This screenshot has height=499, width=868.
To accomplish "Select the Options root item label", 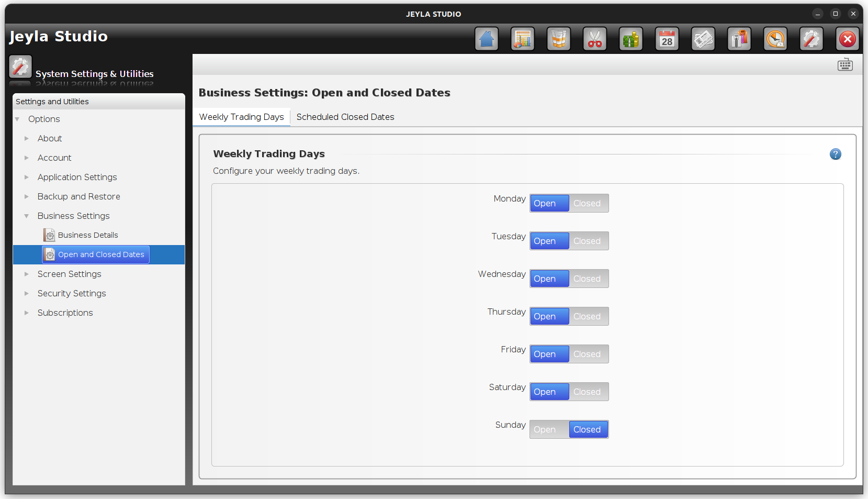I will [44, 119].
